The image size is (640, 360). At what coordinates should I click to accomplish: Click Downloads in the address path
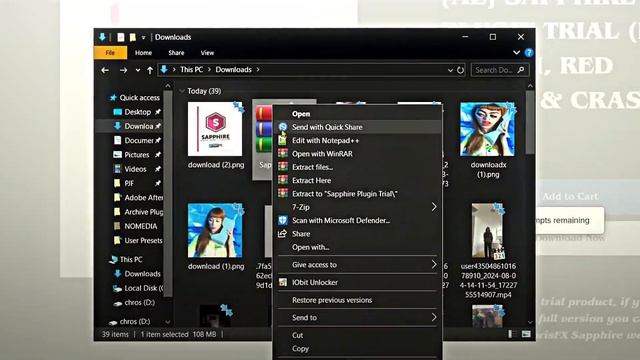click(x=233, y=69)
